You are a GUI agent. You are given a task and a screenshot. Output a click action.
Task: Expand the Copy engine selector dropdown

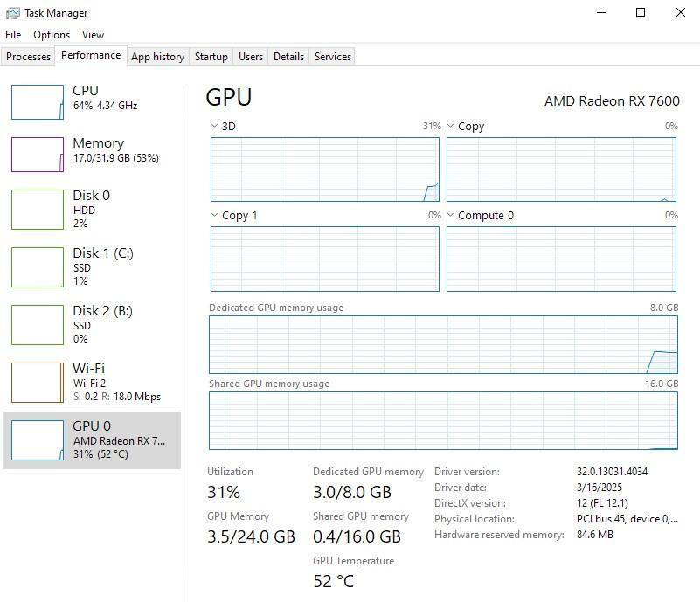click(x=451, y=127)
